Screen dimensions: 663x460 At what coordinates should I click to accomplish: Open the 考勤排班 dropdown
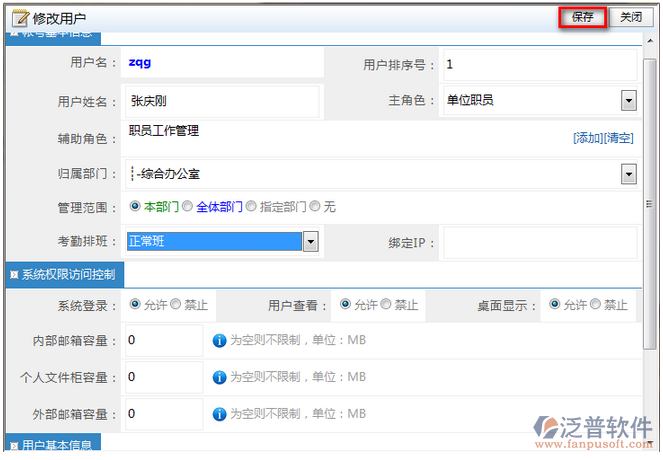(311, 241)
